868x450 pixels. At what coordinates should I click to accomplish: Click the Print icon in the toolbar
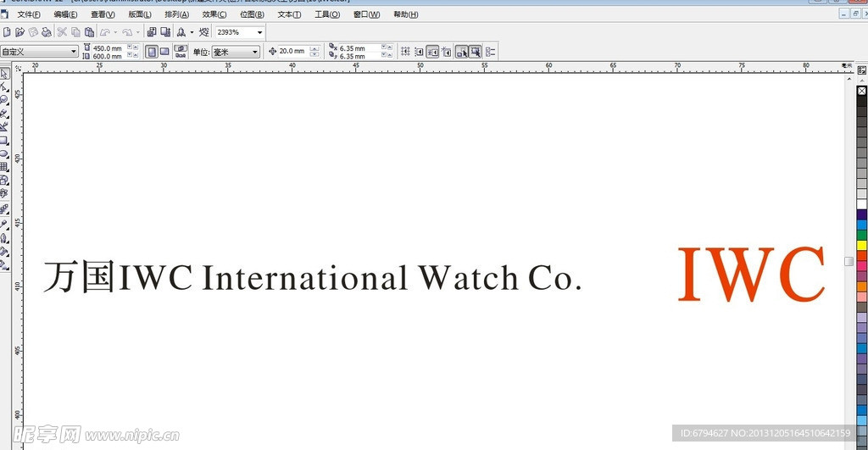[47, 32]
